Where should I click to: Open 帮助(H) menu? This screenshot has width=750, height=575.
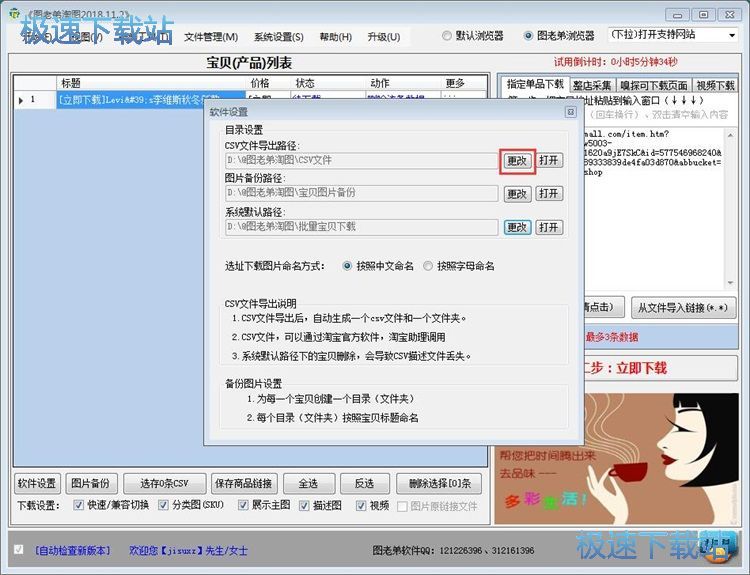[335, 37]
